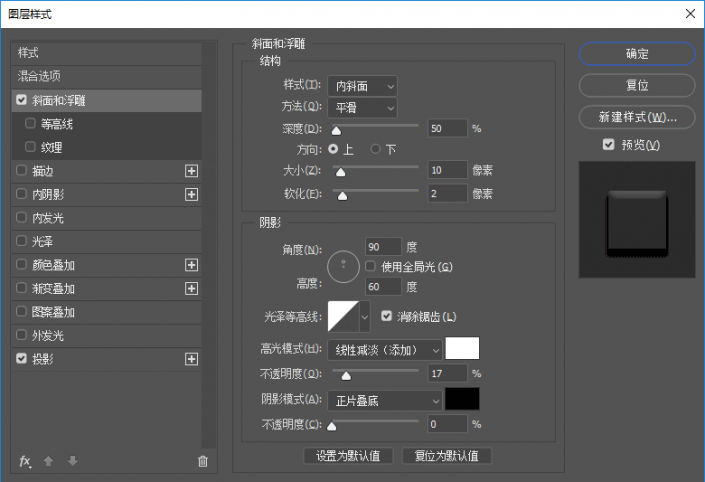
Task: Click the 深度 value field showing 50
Action: (x=447, y=128)
